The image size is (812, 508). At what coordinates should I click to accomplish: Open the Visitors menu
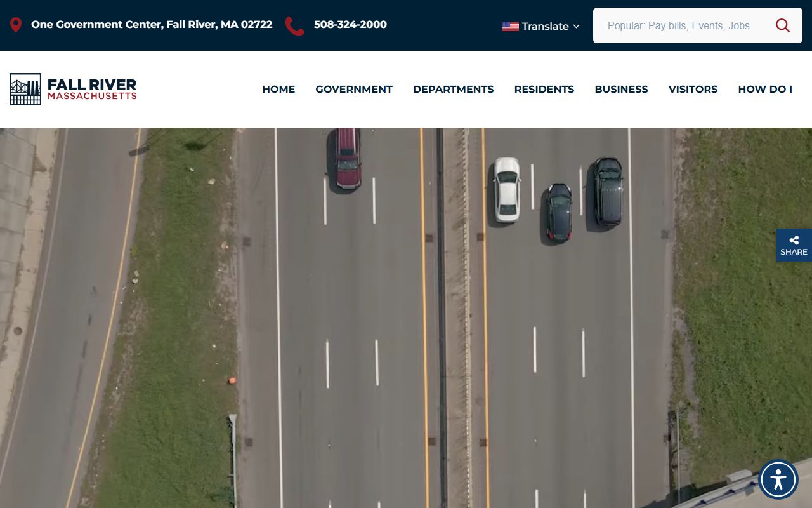693,90
